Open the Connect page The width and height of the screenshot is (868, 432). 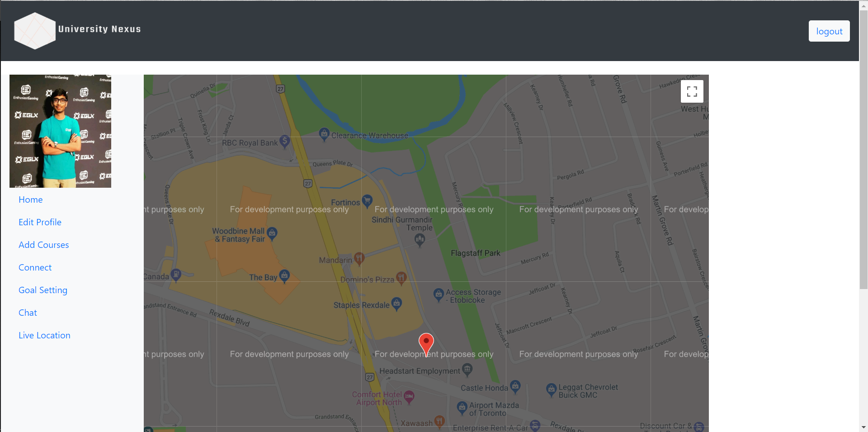[x=35, y=267]
